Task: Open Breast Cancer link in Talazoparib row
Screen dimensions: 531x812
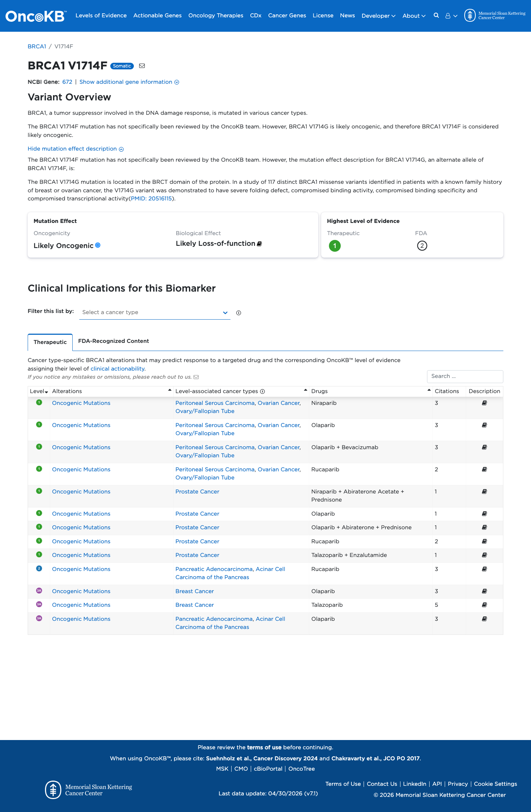Action: (x=195, y=605)
